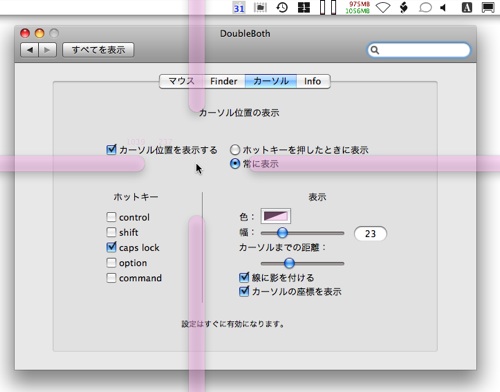The height and width of the screenshot is (392, 500).
Task: Enable the option hotkey checkbox
Action: click(111, 263)
